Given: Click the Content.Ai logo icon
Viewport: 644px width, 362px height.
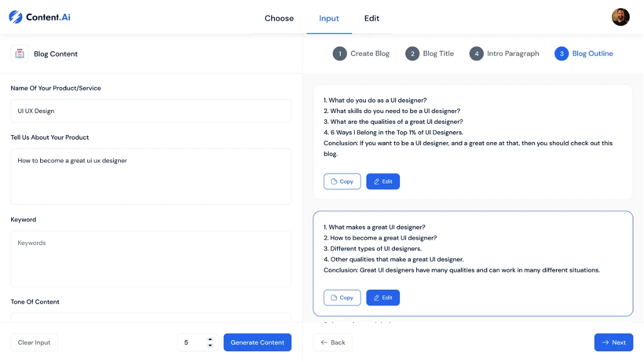Looking at the screenshot, I should (x=15, y=18).
